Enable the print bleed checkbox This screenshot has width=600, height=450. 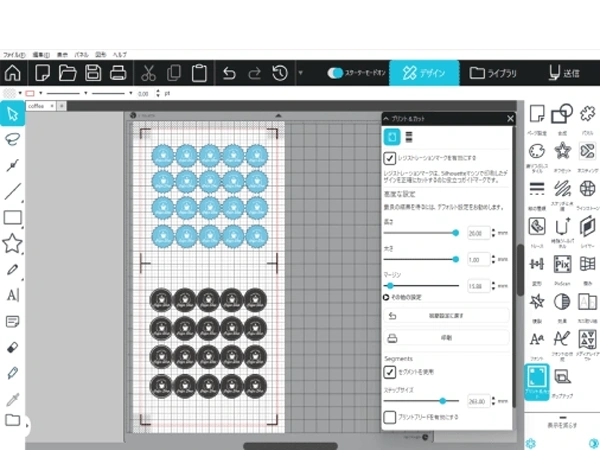point(390,417)
